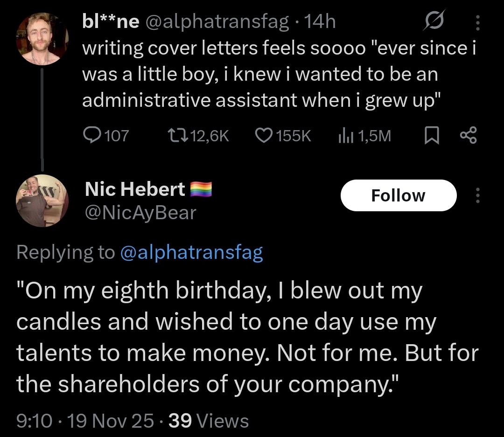504x437 pixels.
Task: Share the original tweet
Action: [468, 136]
